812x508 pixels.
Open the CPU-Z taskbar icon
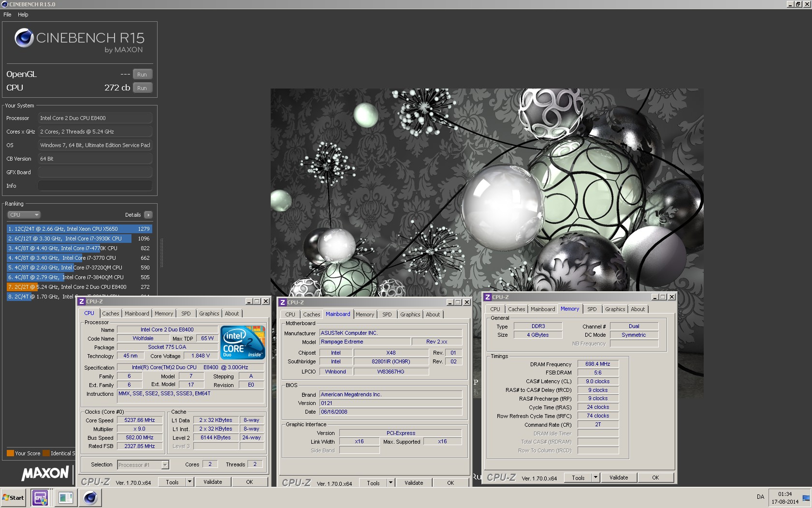coord(40,497)
